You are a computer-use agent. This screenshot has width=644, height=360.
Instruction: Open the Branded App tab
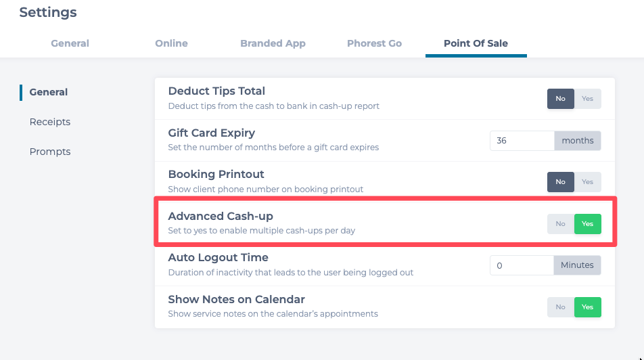[x=273, y=43]
